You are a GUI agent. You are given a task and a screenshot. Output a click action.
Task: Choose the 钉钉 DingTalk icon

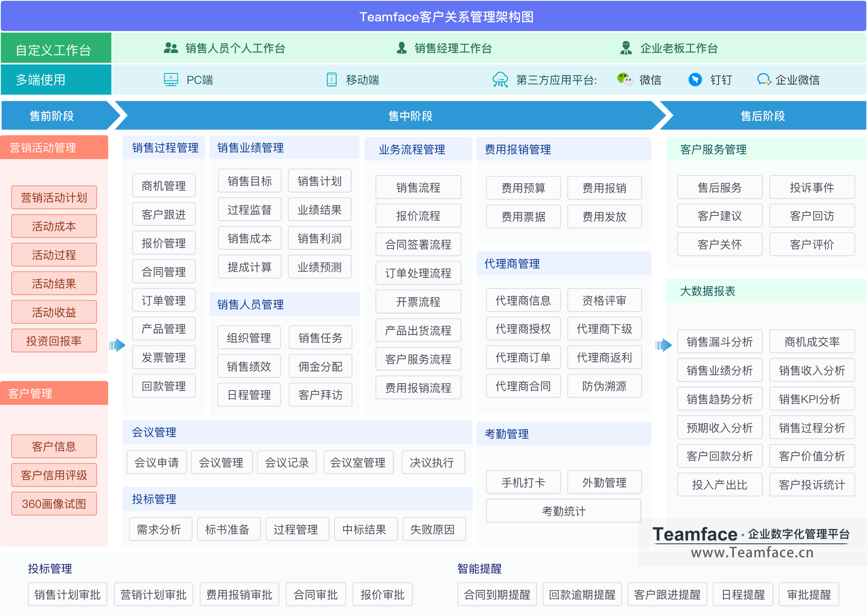tap(695, 79)
